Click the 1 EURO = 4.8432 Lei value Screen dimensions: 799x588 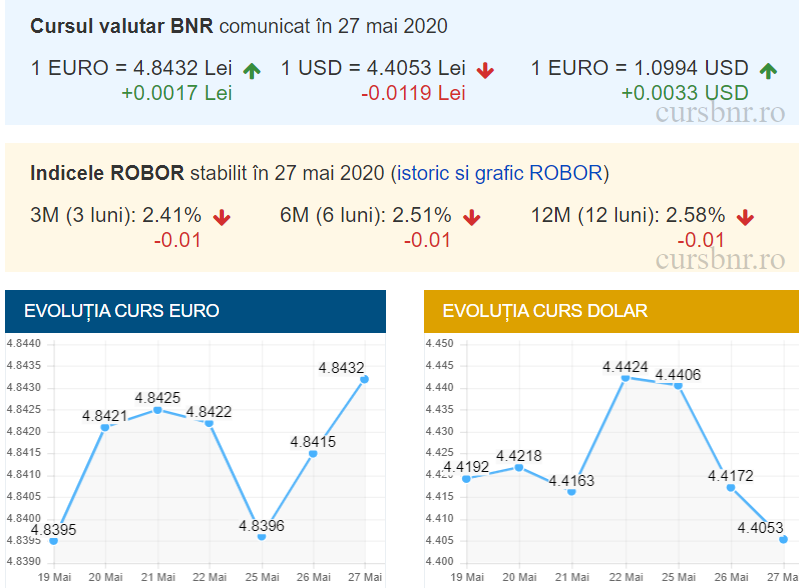pyautogui.click(x=132, y=68)
